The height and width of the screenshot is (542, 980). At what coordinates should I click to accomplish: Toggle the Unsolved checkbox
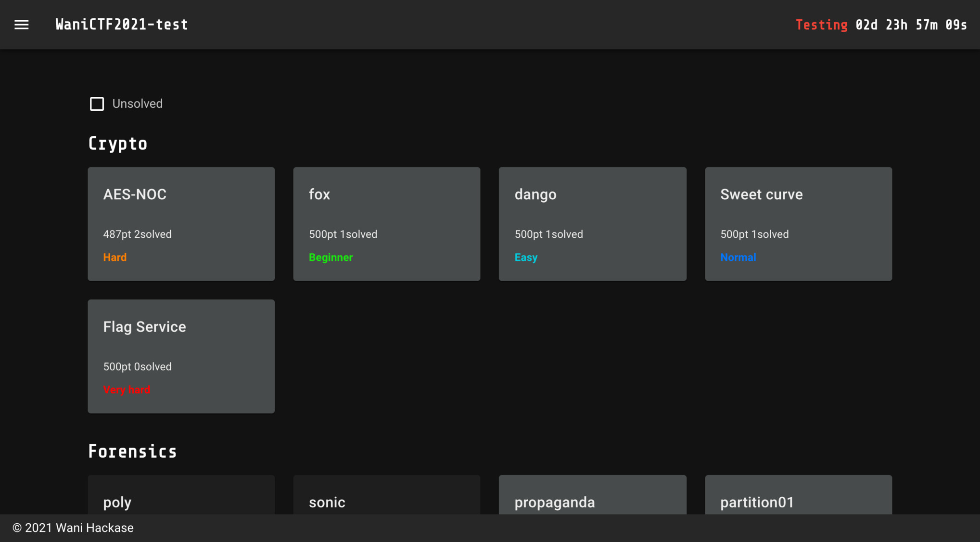pyautogui.click(x=97, y=103)
